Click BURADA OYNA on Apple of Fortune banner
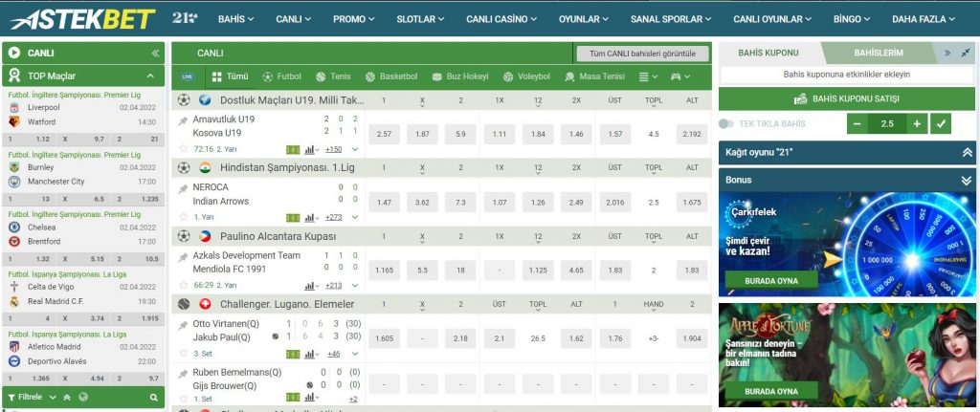Screen dimensions: 980x412 770,391
